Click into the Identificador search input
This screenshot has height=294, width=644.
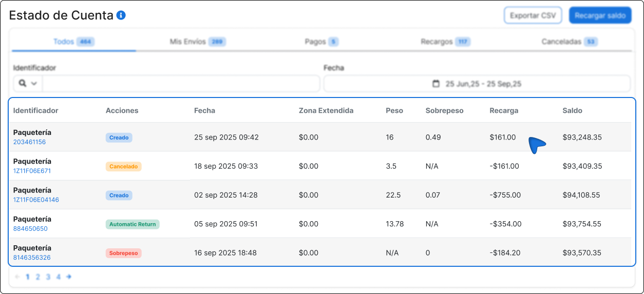181,83
